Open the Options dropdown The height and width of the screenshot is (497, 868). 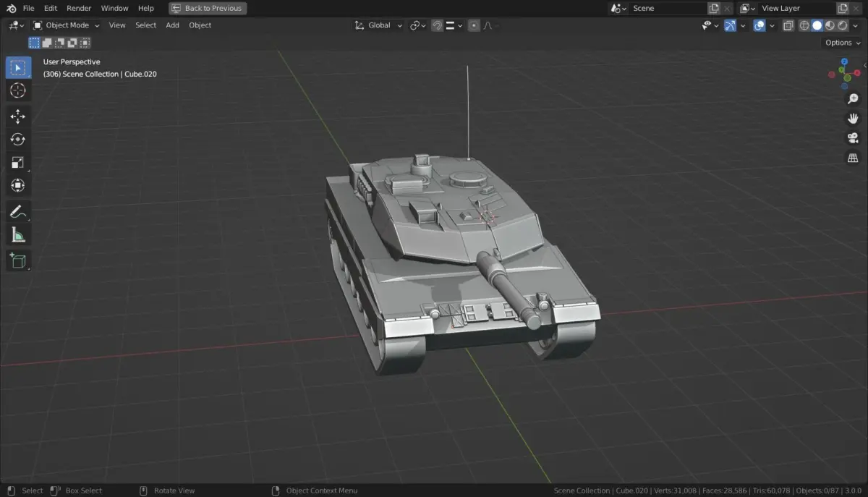843,43
